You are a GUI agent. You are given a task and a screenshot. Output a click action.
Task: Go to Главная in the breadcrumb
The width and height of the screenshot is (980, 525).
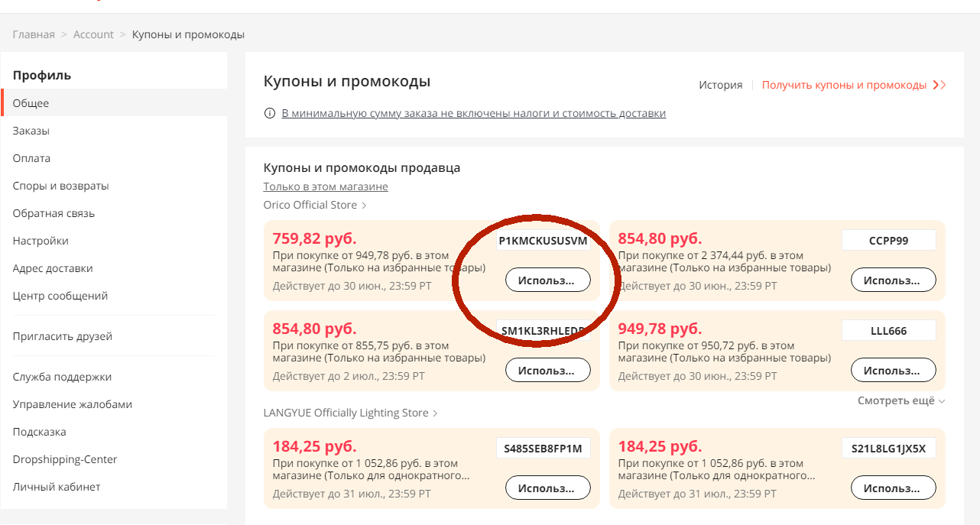pos(34,34)
